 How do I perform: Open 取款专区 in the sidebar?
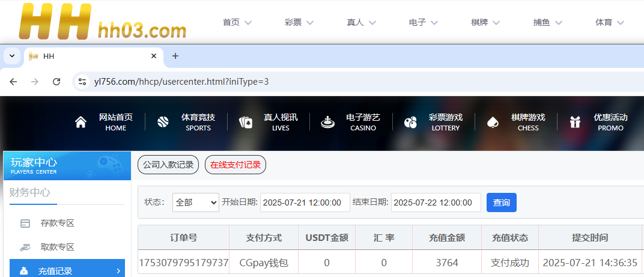point(57,247)
